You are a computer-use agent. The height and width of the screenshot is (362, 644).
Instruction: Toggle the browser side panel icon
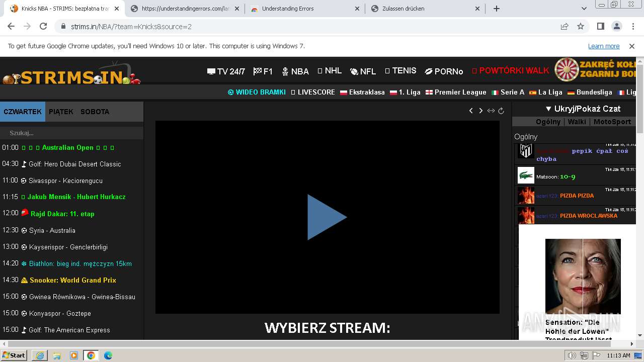(601, 26)
